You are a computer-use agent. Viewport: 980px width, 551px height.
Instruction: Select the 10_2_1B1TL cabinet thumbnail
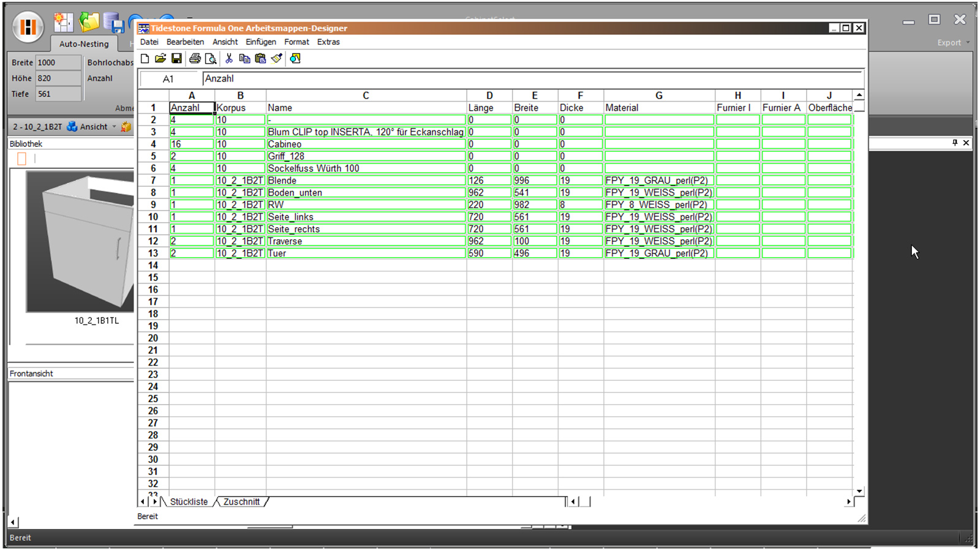click(x=80, y=242)
